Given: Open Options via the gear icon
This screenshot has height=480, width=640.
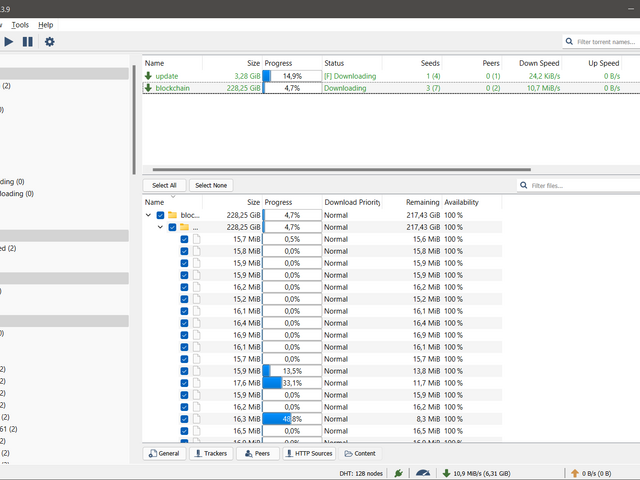Looking at the screenshot, I should 49,42.
